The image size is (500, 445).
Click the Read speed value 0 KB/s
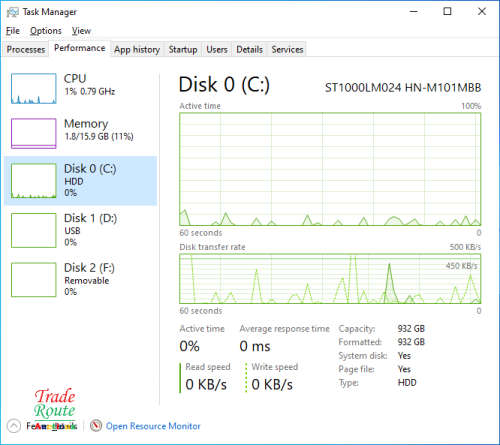click(x=206, y=384)
